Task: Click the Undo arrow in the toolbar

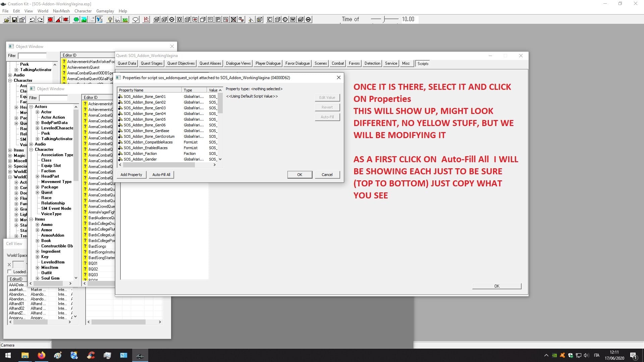Action: pos(33,19)
